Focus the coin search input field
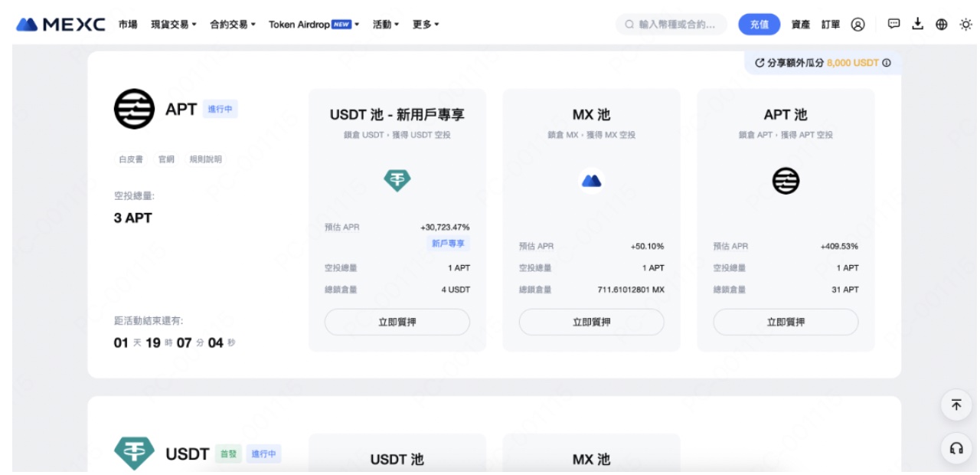Screen dimensions: 980x475 (671, 25)
